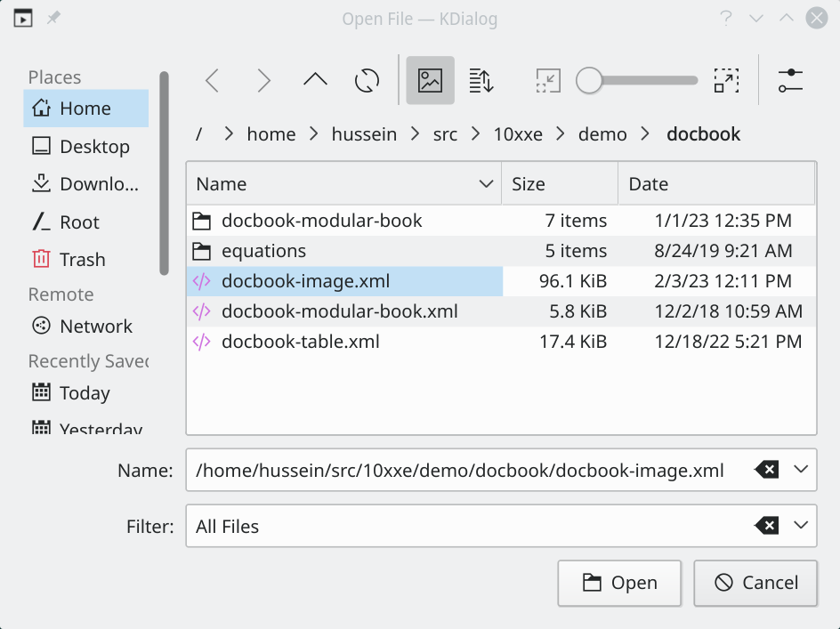This screenshot has width=840, height=629.
Task: Open the window menu icon in titlebar
Action: tap(23, 19)
